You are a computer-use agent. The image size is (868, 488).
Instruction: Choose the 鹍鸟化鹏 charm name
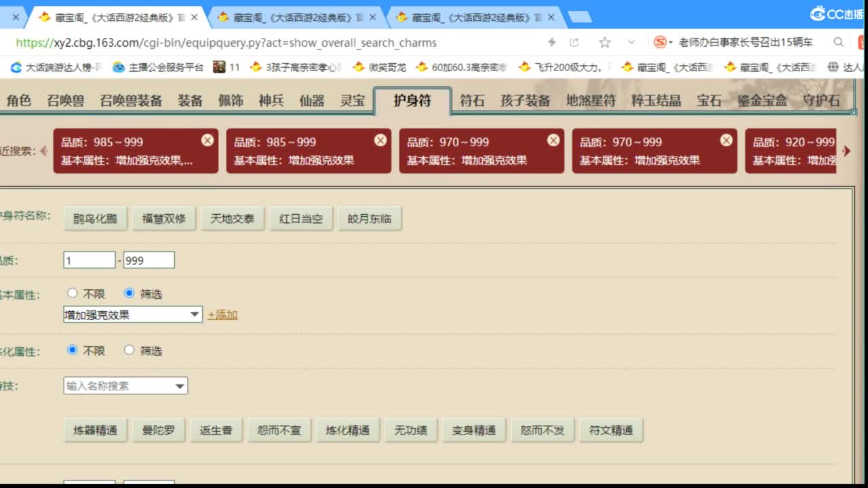[96, 218]
